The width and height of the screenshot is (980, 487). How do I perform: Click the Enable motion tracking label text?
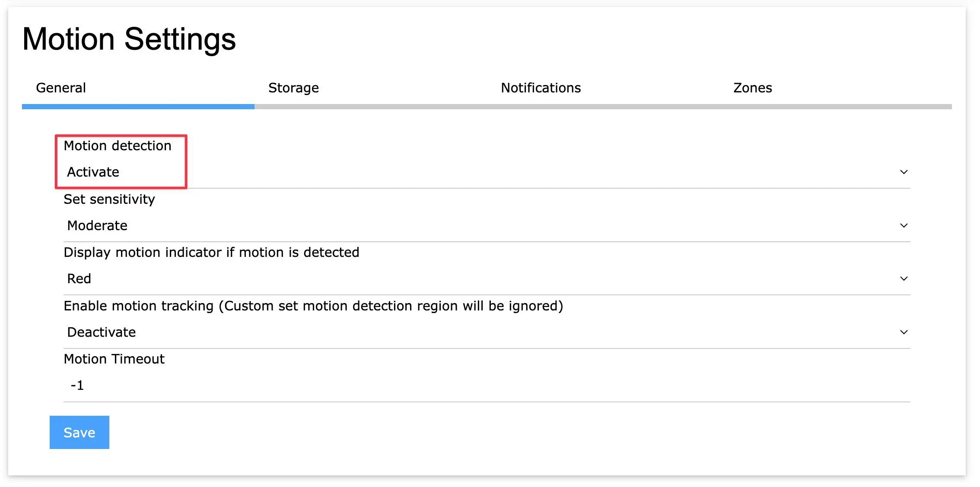point(313,306)
